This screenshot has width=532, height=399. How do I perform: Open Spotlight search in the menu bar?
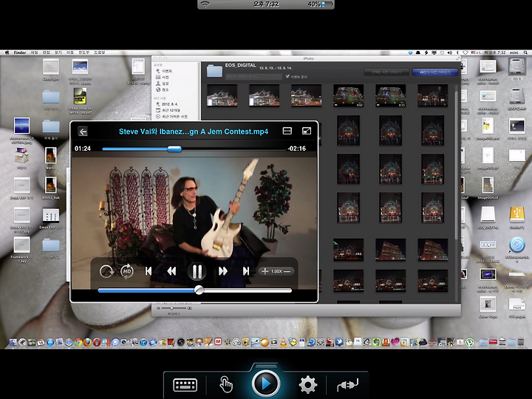click(525, 52)
